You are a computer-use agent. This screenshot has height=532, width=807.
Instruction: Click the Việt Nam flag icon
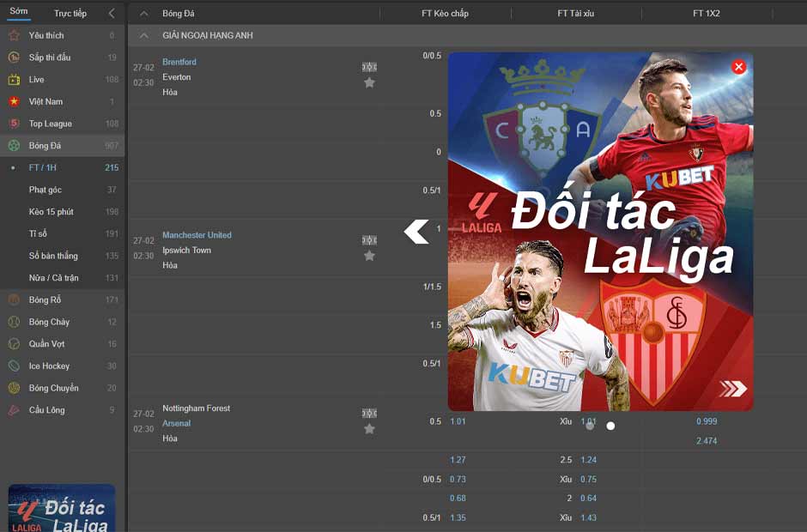pos(14,102)
